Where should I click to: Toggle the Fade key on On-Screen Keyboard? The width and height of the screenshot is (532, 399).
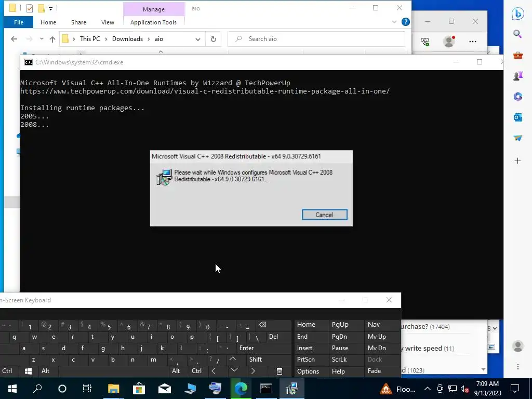[x=374, y=371]
